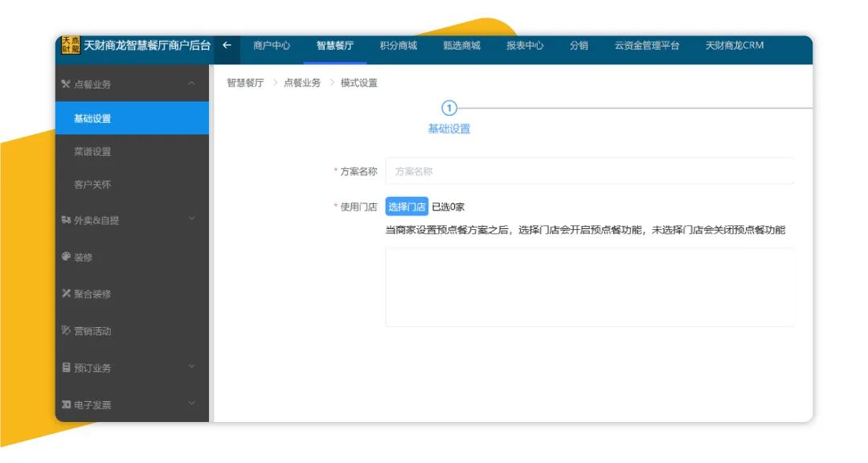Click the empty selected stores box
This screenshot has width=868, height=463.
click(x=590, y=287)
